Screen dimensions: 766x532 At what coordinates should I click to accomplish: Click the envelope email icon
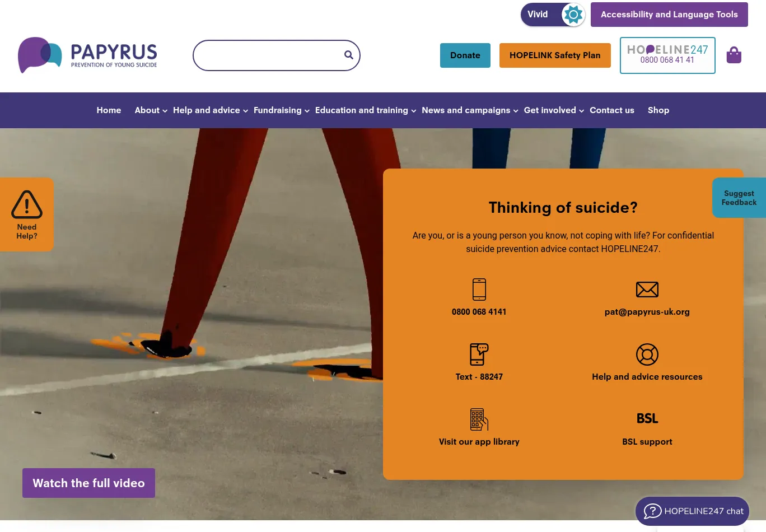(x=647, y=290)
